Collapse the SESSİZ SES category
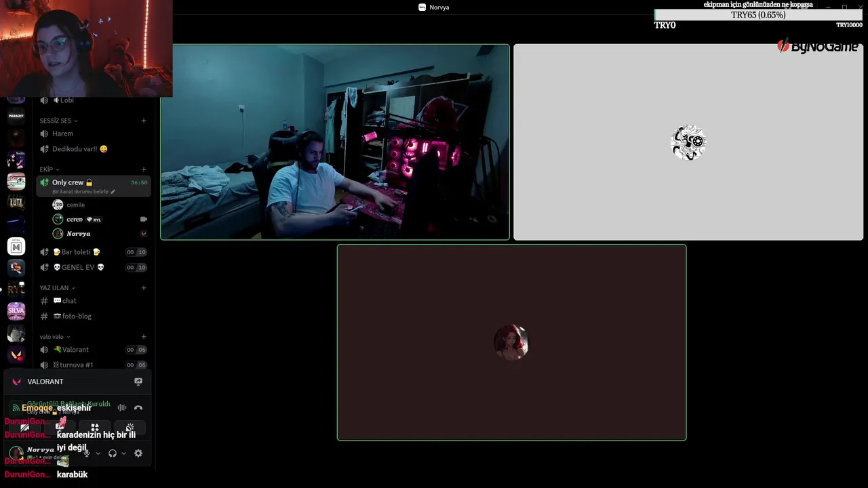 [58, 121]
